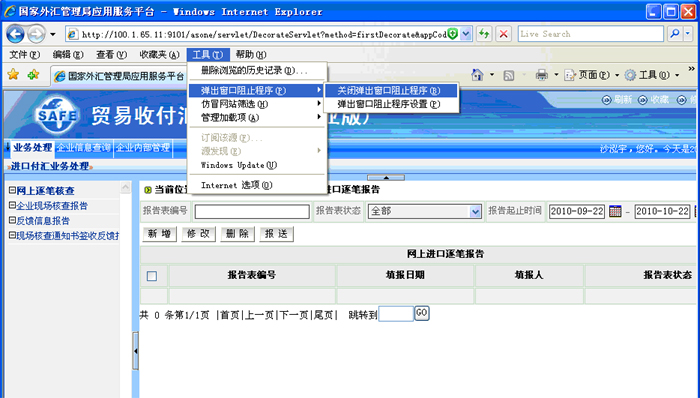Click the Favorites star icon
This screenshot has height=398, width=700.
pos(13,75)
